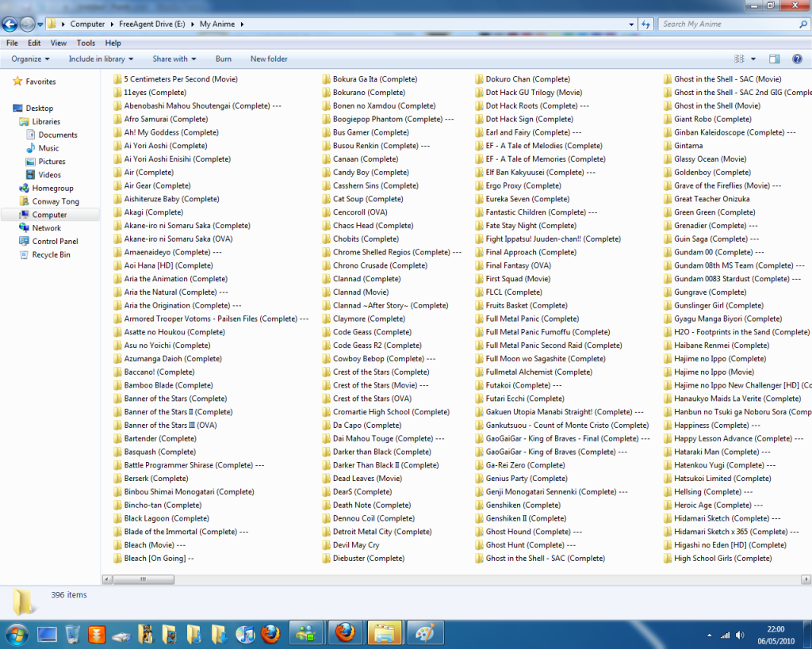Image resolution: width=812 pixels, height=649 pixels.
Task: Show hidden system tray icons
Action: click(709, 635)
